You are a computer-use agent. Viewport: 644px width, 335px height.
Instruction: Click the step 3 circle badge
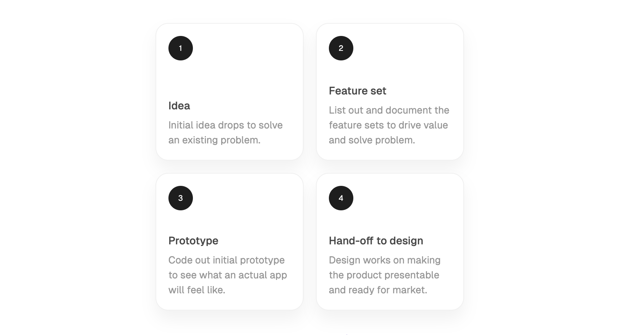(x=181, y=198)
